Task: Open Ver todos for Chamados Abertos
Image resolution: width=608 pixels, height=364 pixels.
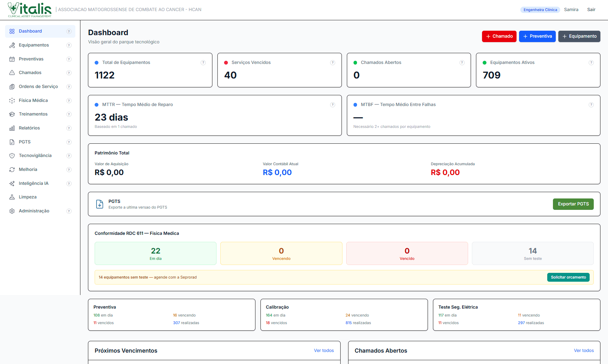Action: tap(584, 350)
